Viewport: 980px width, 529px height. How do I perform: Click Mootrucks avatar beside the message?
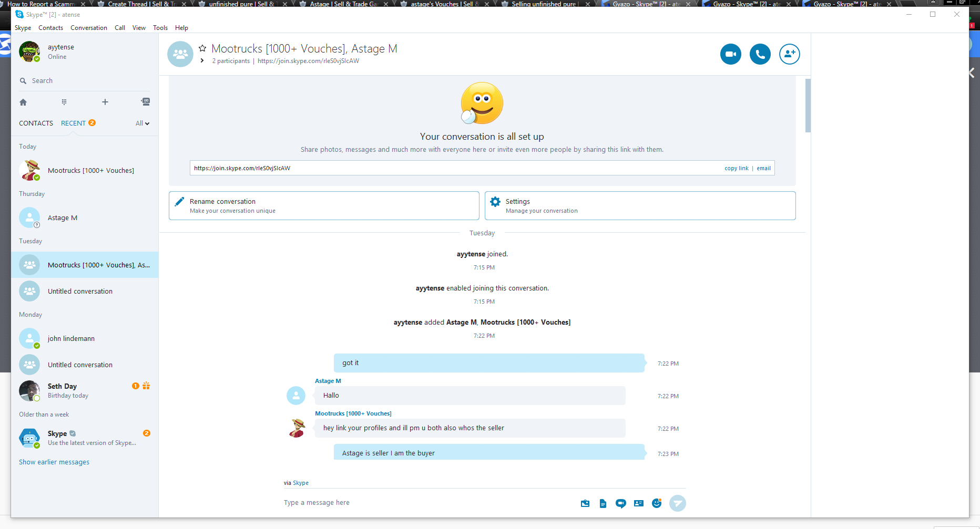(x=298, y=428)
